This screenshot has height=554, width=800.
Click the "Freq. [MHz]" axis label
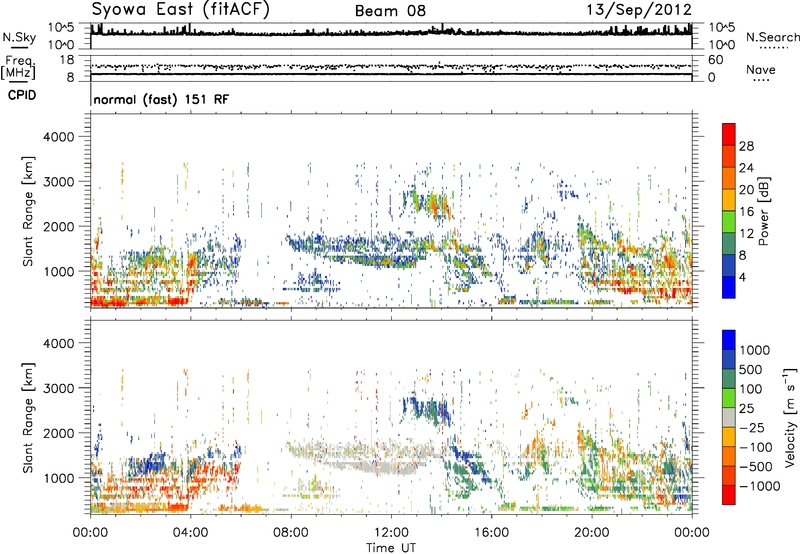(x=19, y=67)
